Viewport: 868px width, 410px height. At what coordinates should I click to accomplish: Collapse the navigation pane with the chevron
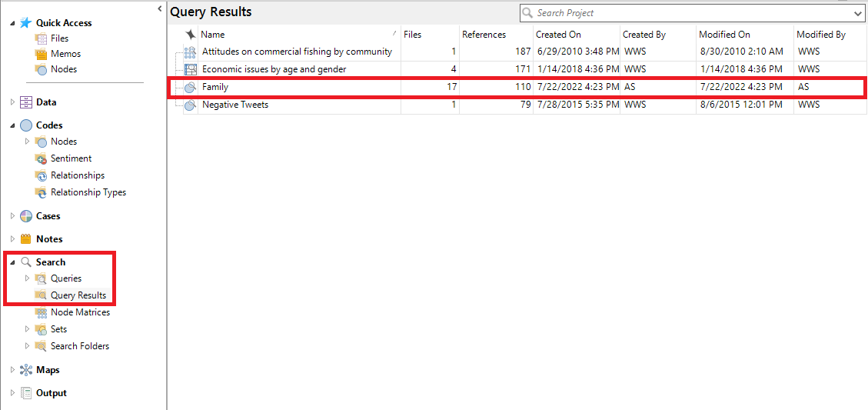pos(159,8)
